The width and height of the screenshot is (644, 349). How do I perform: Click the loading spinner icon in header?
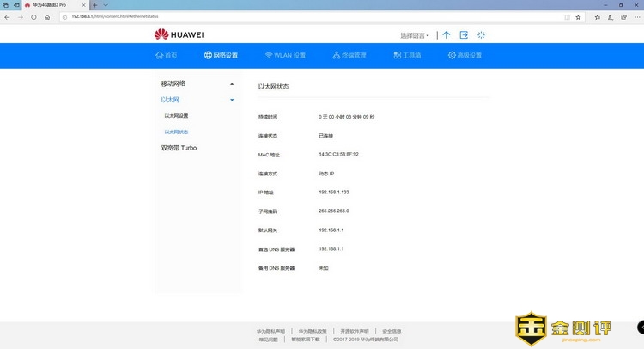pyautogui.click(x=482, y=35)
